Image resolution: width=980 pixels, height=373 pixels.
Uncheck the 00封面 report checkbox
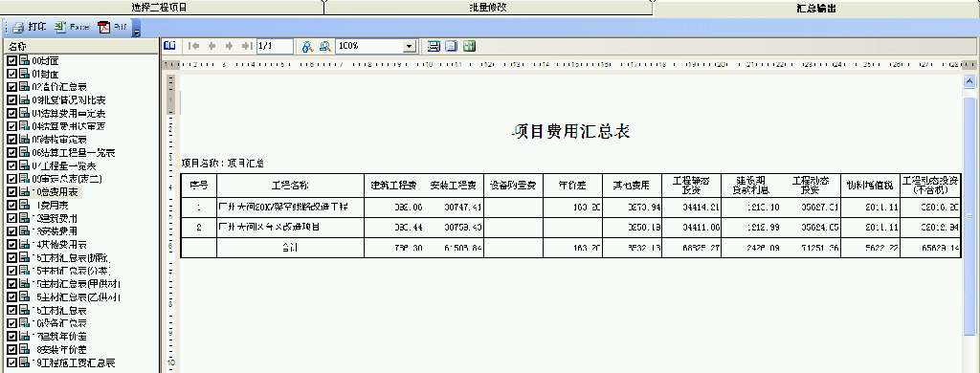tap(11, 60)
